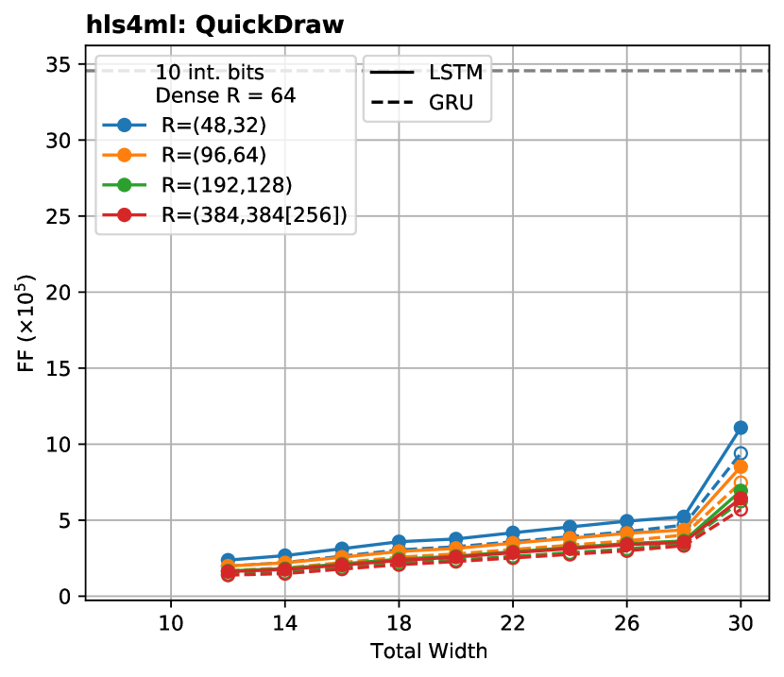Click the y-axis tick label '5'
Viewport: 784px width, 677px height.
(x=65, y=521)
